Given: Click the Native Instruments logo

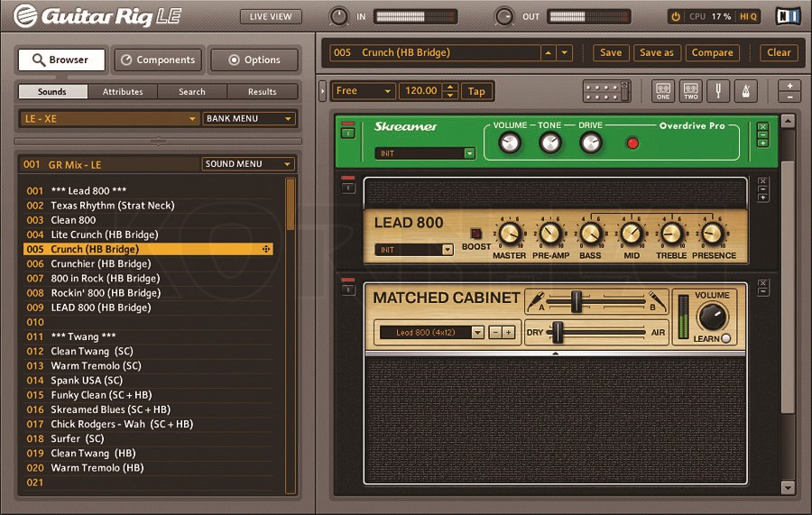Looking at the screenshot, I should [788, 16].
